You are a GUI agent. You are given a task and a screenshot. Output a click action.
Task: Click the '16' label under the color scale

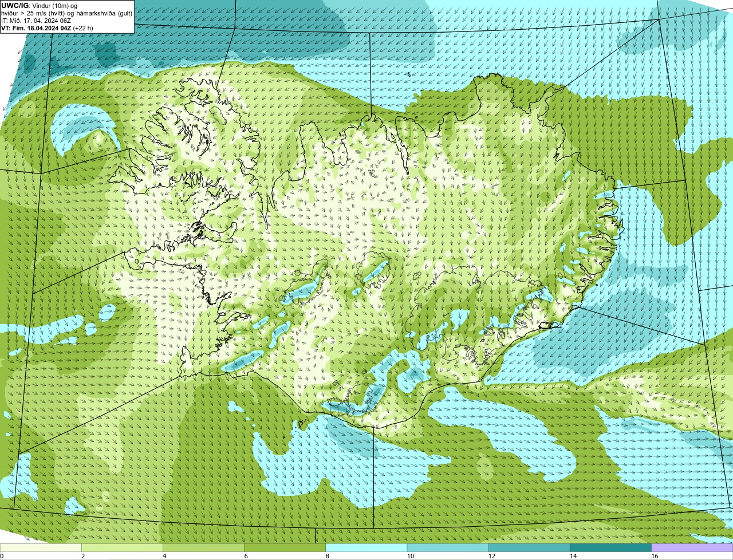(655, 556)
